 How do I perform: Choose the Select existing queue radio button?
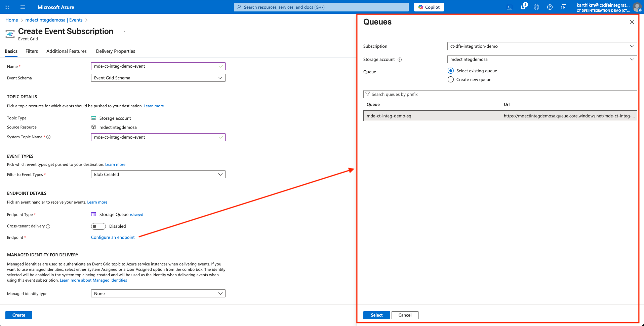pos(451,71)
